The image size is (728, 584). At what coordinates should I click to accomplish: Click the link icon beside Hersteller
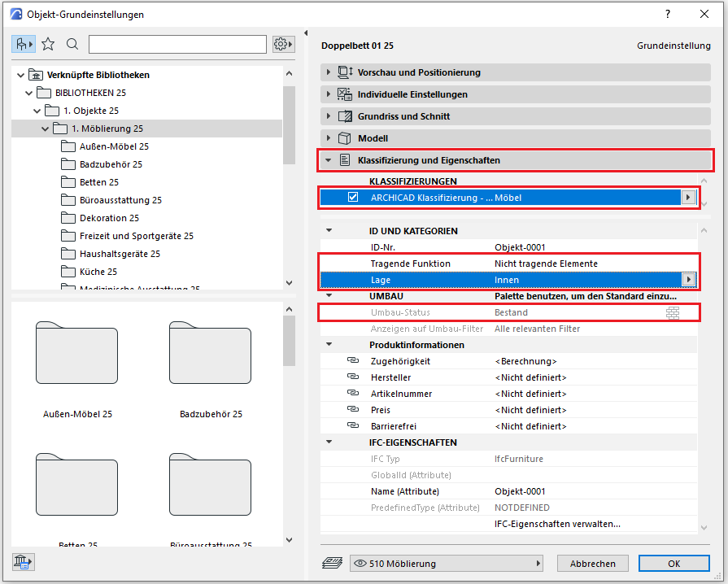point(352,377)
